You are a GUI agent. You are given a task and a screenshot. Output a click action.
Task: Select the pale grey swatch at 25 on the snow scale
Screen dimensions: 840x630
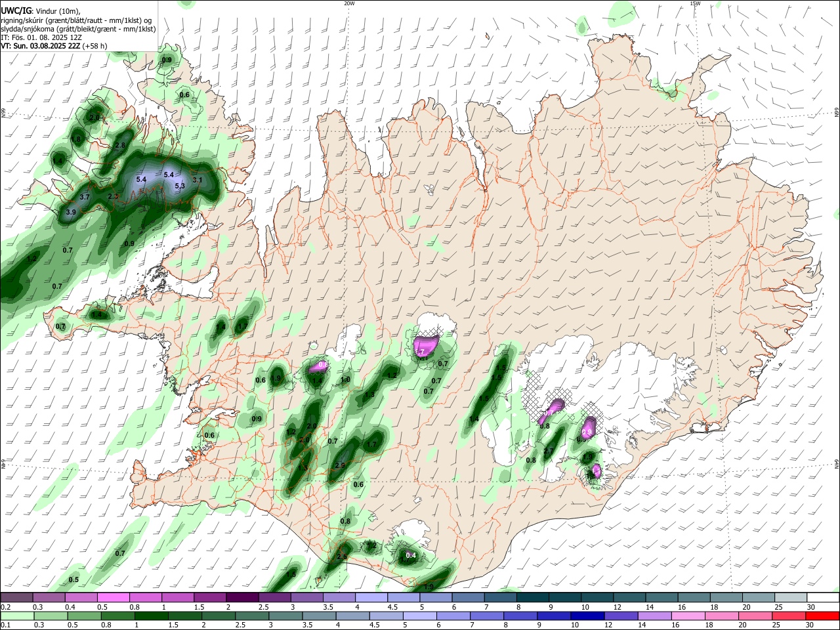(791, 597)
